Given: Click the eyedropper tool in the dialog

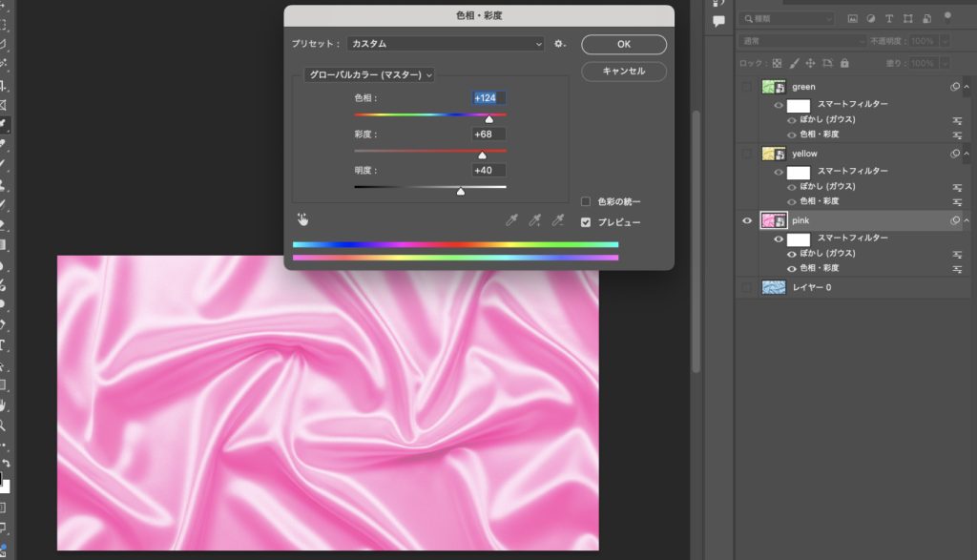Looking at the screenshot, I should (512, 220).
